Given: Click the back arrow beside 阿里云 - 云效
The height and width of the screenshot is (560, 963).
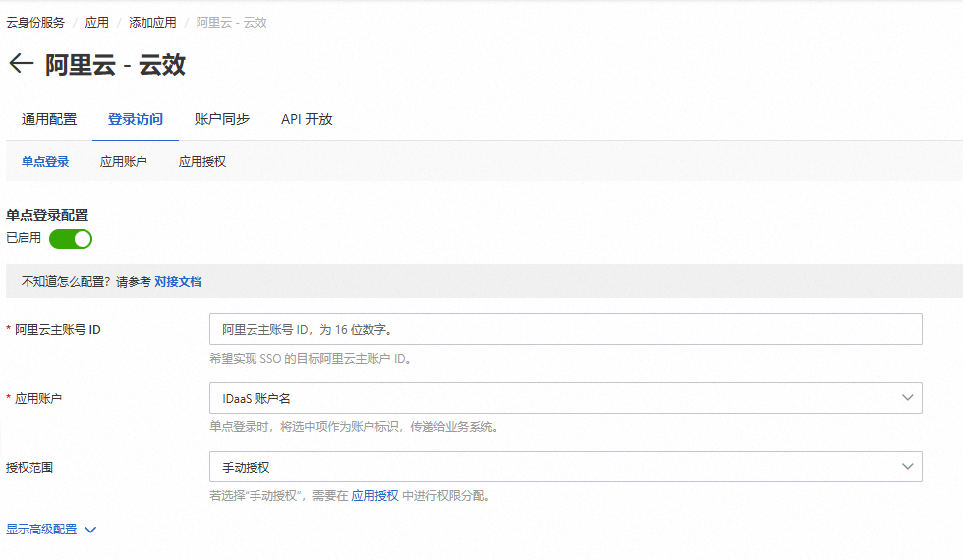Looking at the screenshot, I should (21, 63).
